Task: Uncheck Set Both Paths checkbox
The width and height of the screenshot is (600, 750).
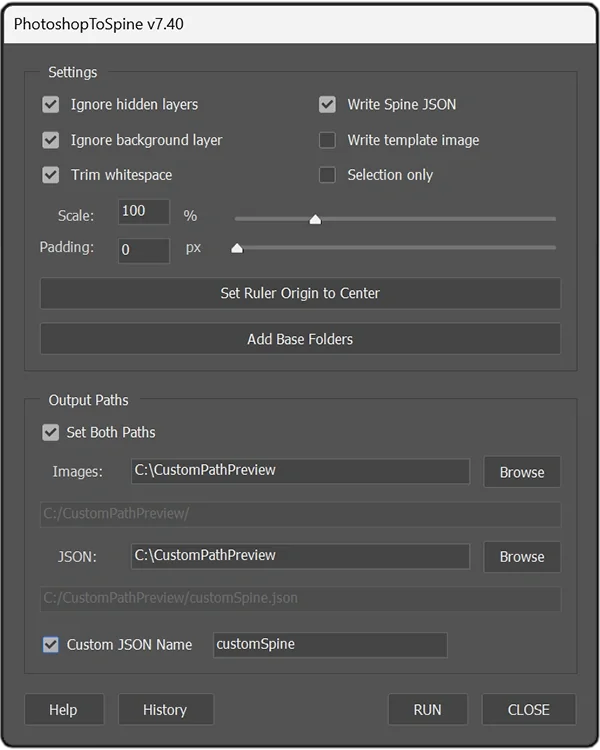Action: click(x=51, y=432)
